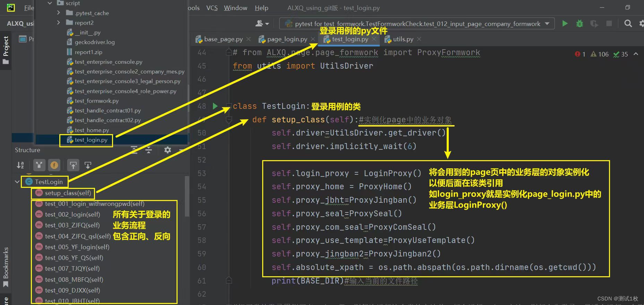Open the Project tool window tab

[x=6, y=50]
